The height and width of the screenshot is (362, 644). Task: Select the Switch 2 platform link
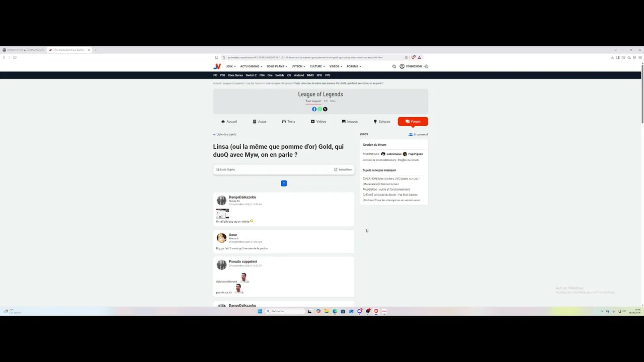pos(251,75)
